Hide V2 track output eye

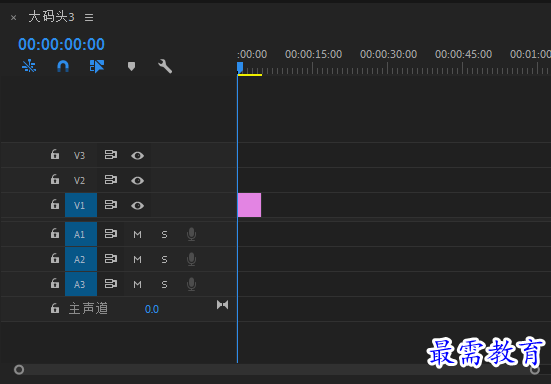[137, 180]
